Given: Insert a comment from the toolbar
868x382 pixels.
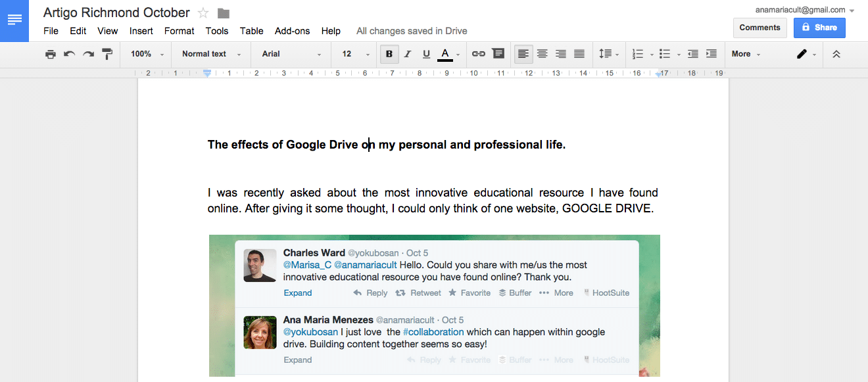Looking at the screenshot, I should [x=498, y=54].
